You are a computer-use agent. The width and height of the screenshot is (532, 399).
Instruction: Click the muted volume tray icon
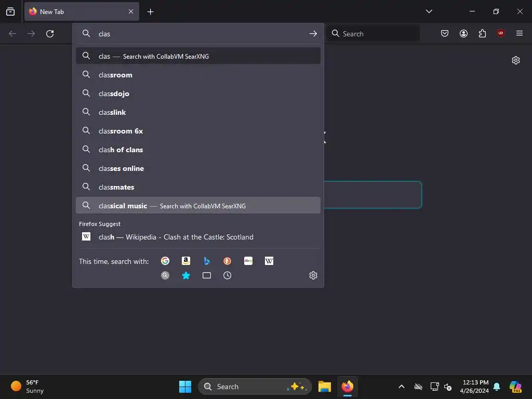point(448,387)
